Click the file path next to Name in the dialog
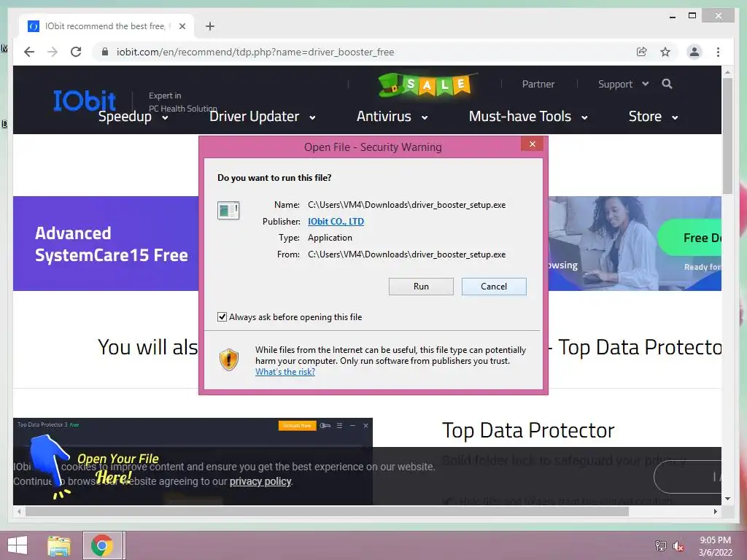The image size is (747, 560). tap(406, 205)
